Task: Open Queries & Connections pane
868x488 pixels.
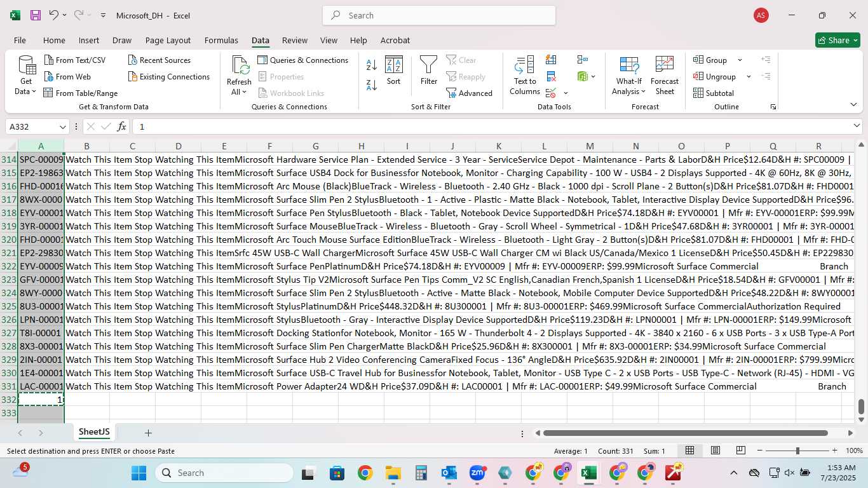Action: (303, 60)
